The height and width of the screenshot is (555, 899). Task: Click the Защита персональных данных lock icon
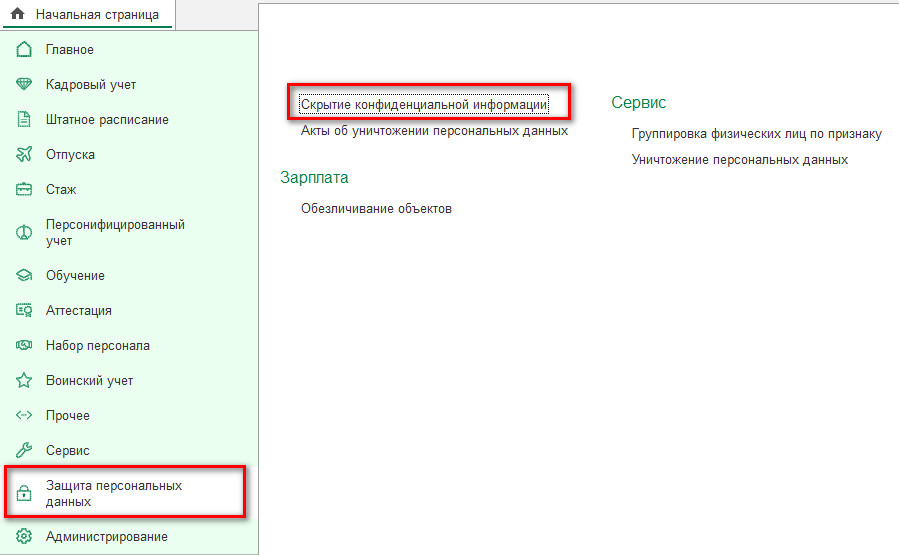tap(25, 494)
